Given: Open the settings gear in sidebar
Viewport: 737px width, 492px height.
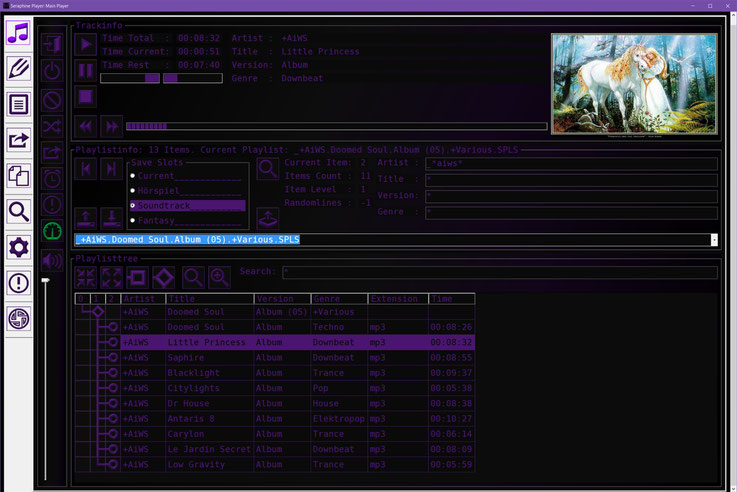Looking at the screenshot, I should (18, 247).
